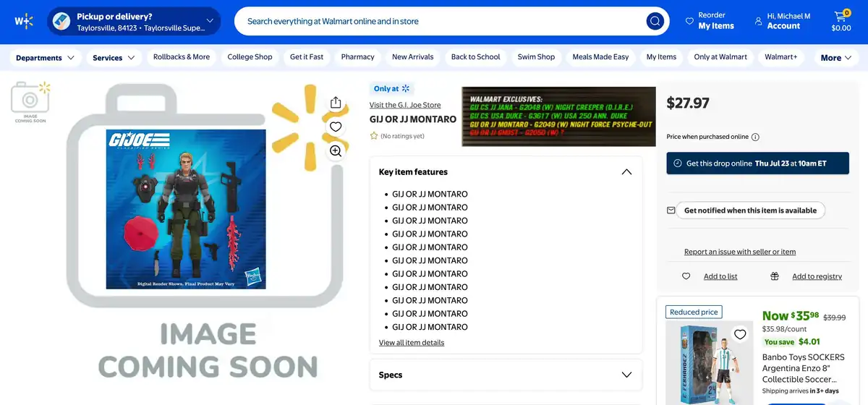Zoom the product image with the magnifier icon
This screenshot has width=868, height=405.
pos(336,150)
